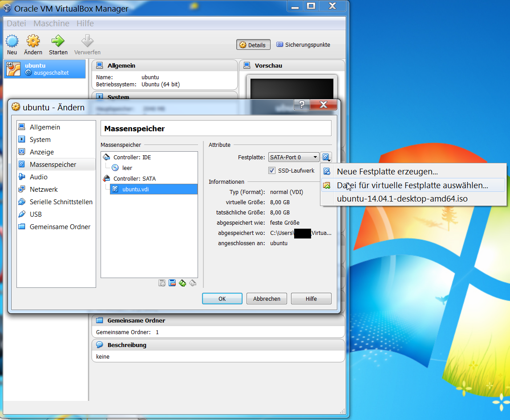Viewport: 510px width, 420px height.
Task: Open the Sicherungspunkte view
Action: pyautogui.click(x=304, y=44)
